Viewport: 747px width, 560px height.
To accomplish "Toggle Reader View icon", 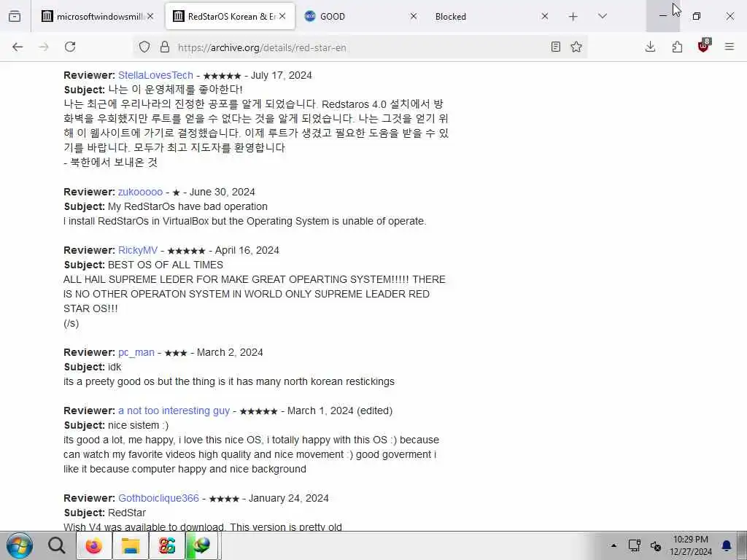I will click(x=555, y=47).
